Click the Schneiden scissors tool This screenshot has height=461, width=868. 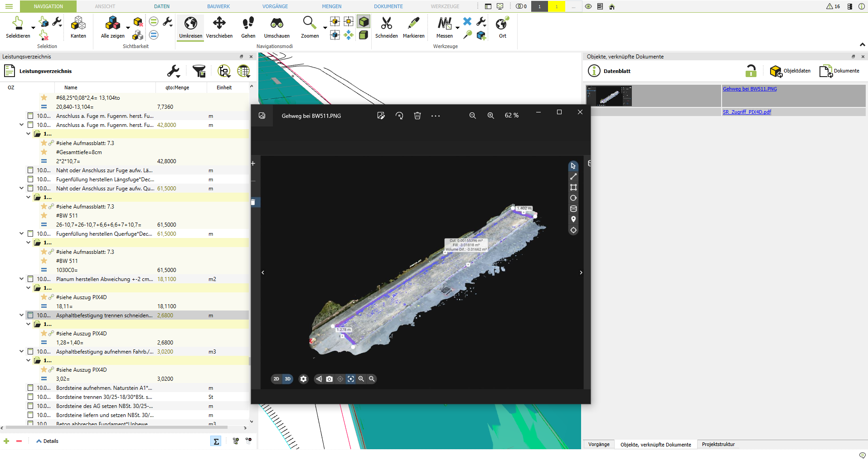386,27
